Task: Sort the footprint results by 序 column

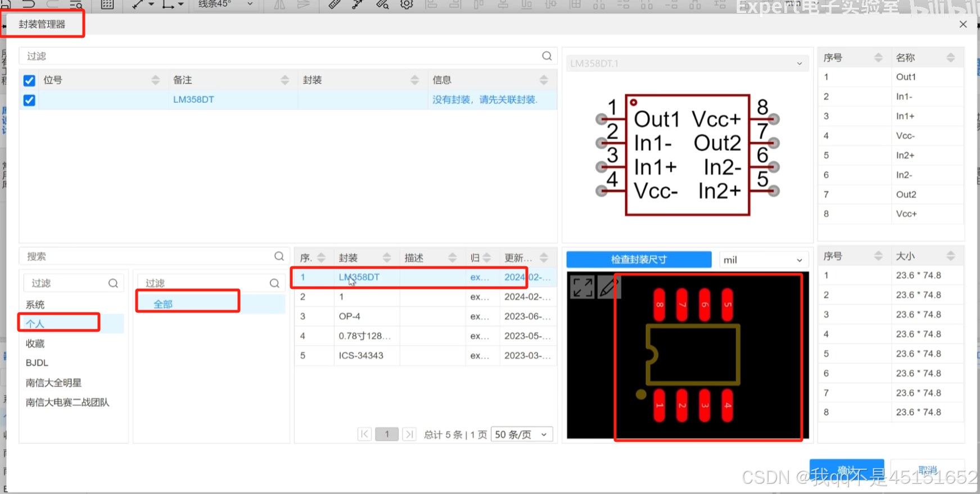Action: tap(321, 257)
